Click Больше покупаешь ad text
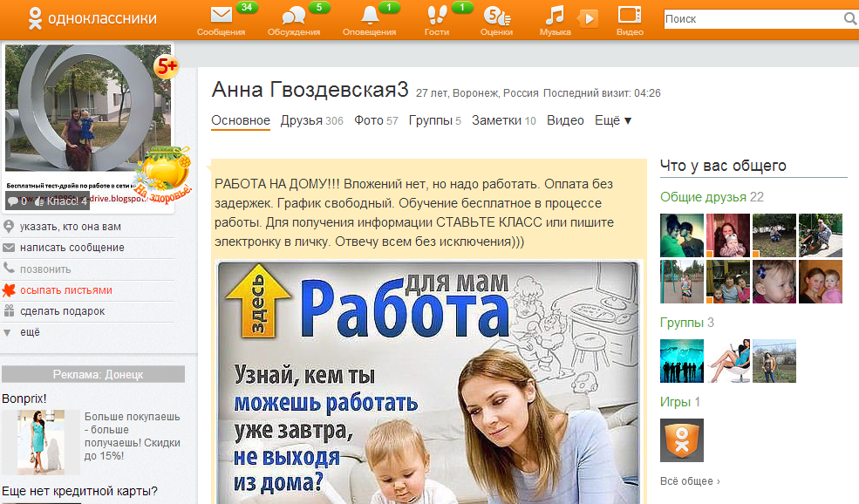 point(132,436)
